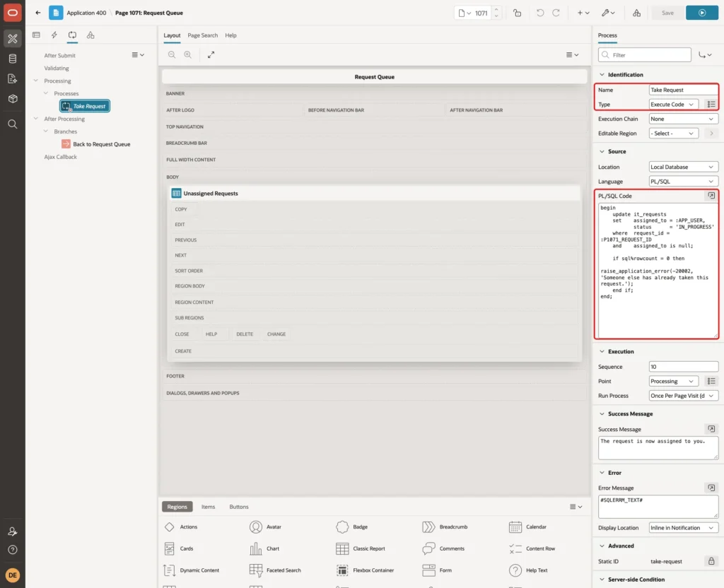Collapse the Success Message section
The width and height of the screenshot is (724, 588).
click(602, 414)
